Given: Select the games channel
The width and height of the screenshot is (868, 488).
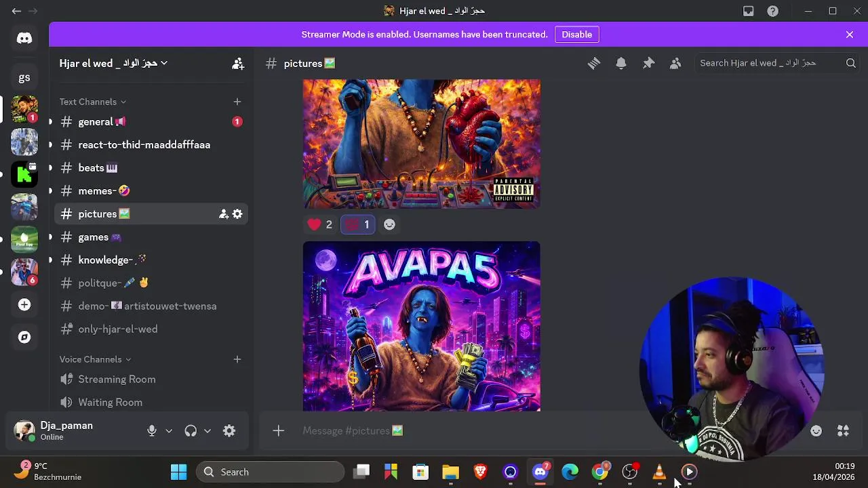Looking at the screenshot, I should (x=151, y=237).
